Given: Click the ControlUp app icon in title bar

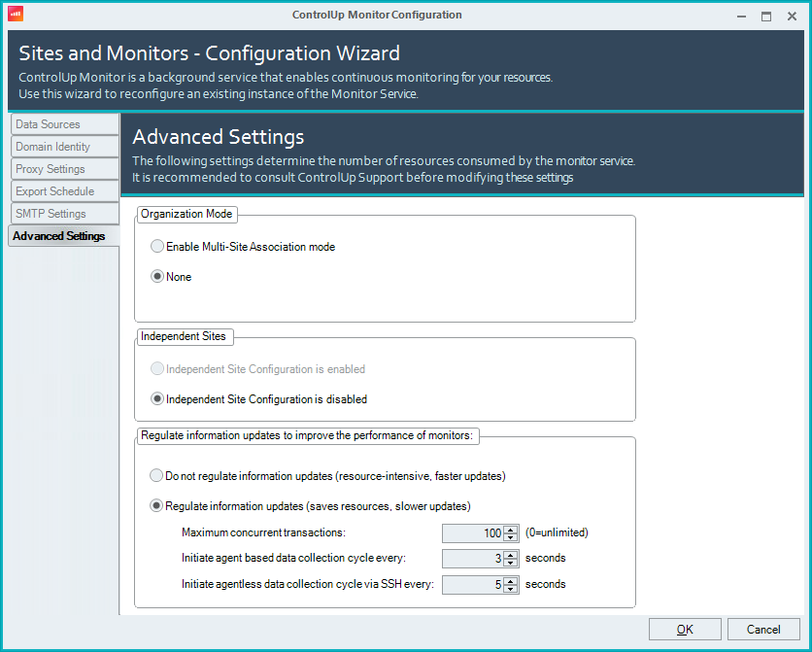Looking at the screenshot, I should click(x=16, y=14).
